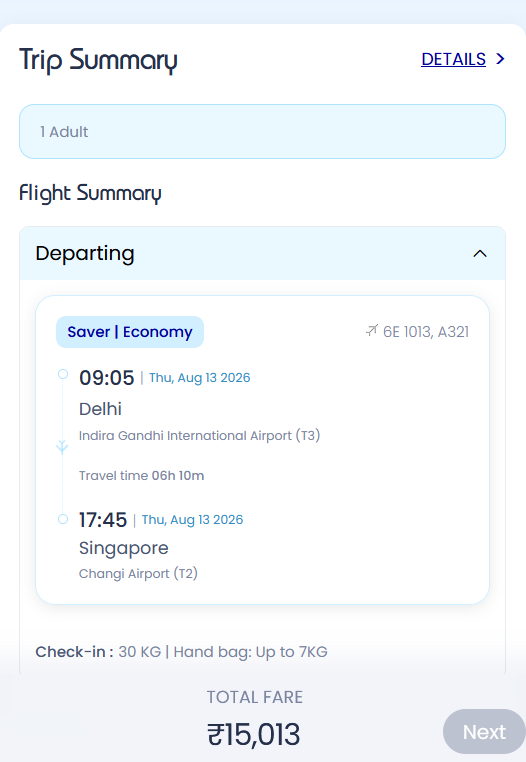Click the Departing header bar
The height and width of the screenshot is (762, 526).
pos(263,253)
